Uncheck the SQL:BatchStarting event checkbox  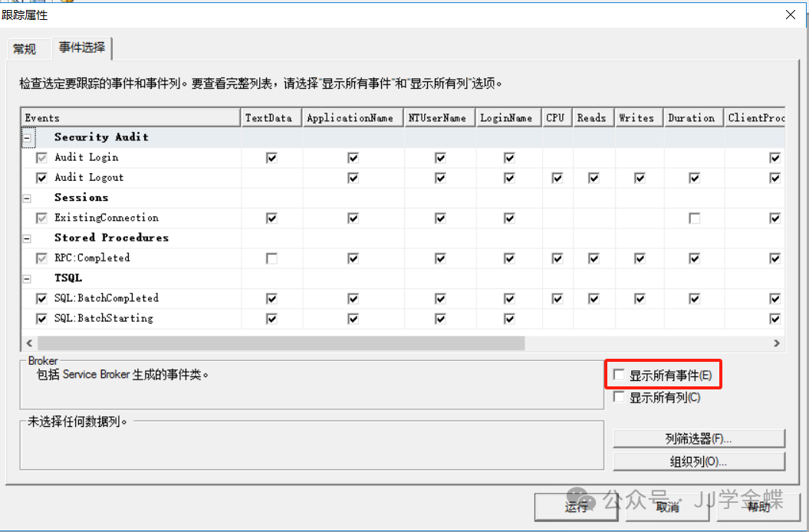pos(41,319)
